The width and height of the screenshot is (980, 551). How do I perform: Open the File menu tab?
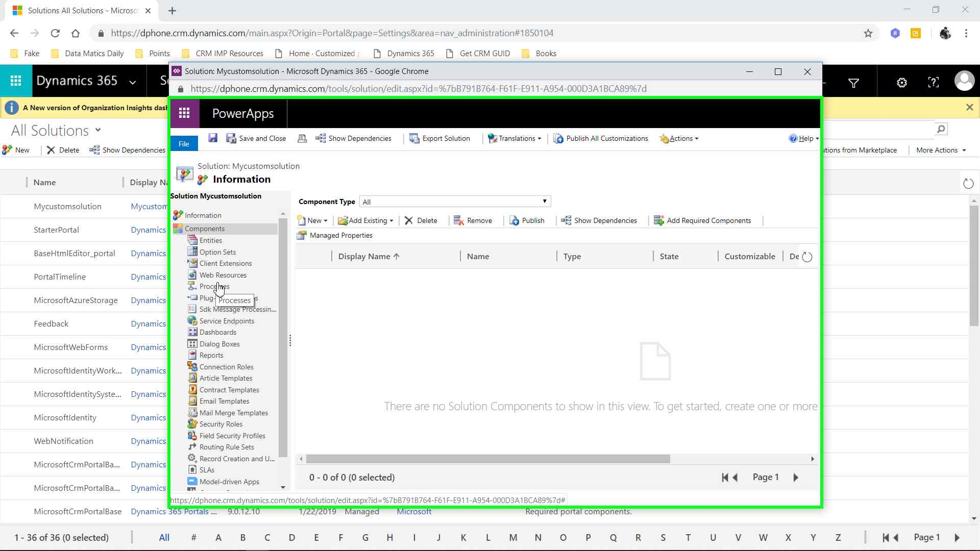pyautogui.click(x=184, y=144)
